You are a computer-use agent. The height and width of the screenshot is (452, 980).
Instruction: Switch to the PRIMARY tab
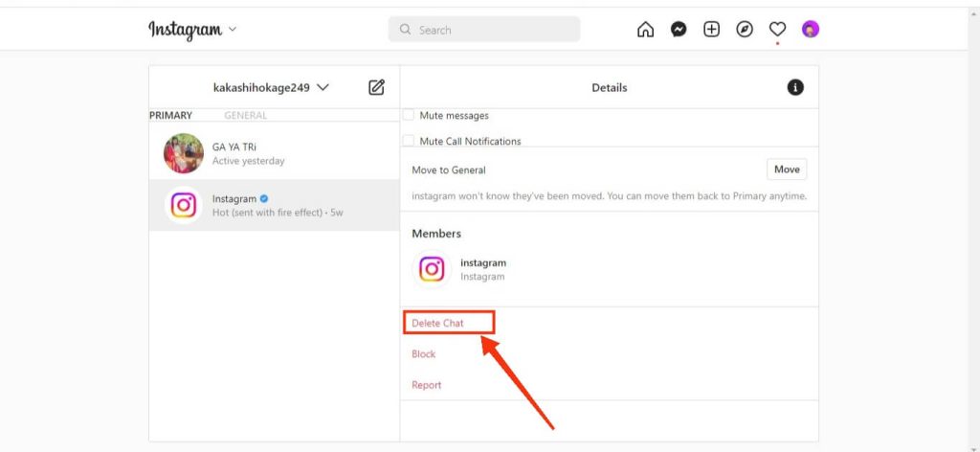click(170, 116)
